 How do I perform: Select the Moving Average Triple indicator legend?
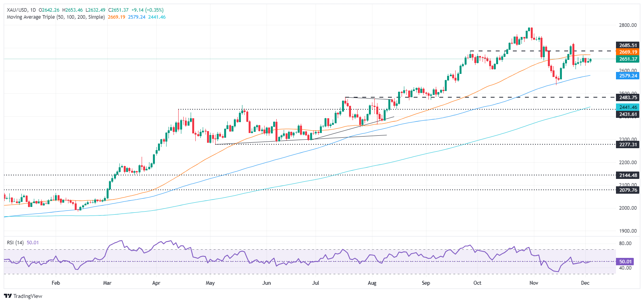click(56, 17)
